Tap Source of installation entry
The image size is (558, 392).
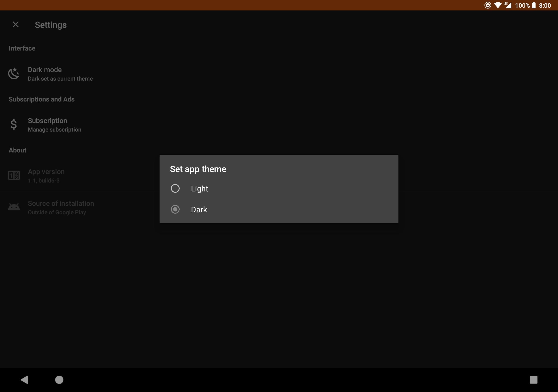pos(61,207)
